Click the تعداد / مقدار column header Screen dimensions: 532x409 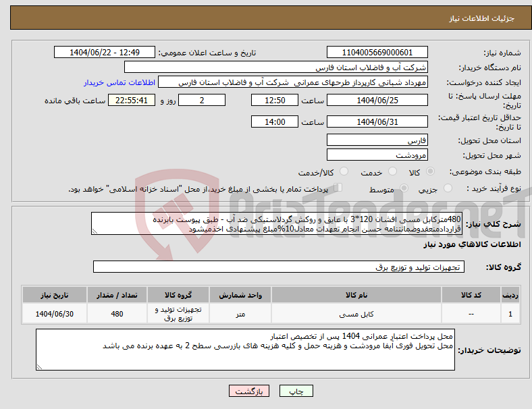pos(117,295)
